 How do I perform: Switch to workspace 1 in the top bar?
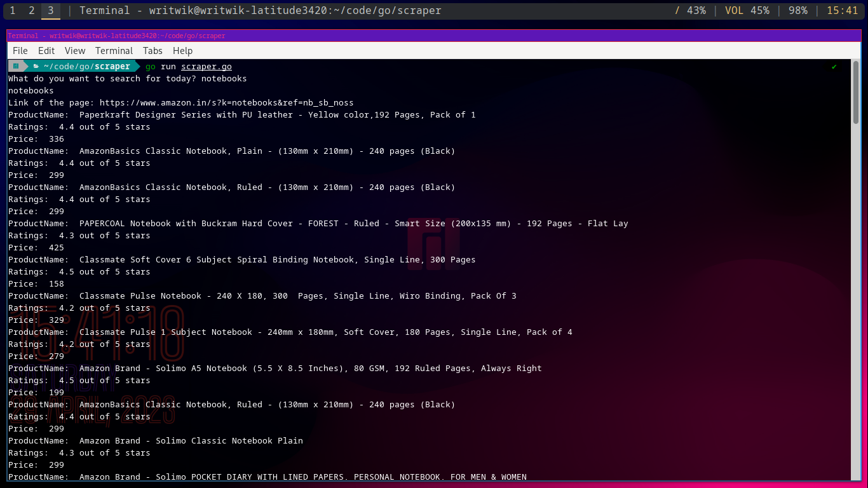tap(12, 10)
